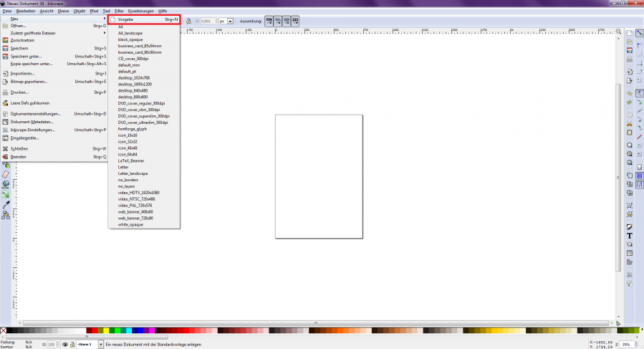Toggle current layer visibility eye icon
644x349 pixels.
click(x=65, y=345)
